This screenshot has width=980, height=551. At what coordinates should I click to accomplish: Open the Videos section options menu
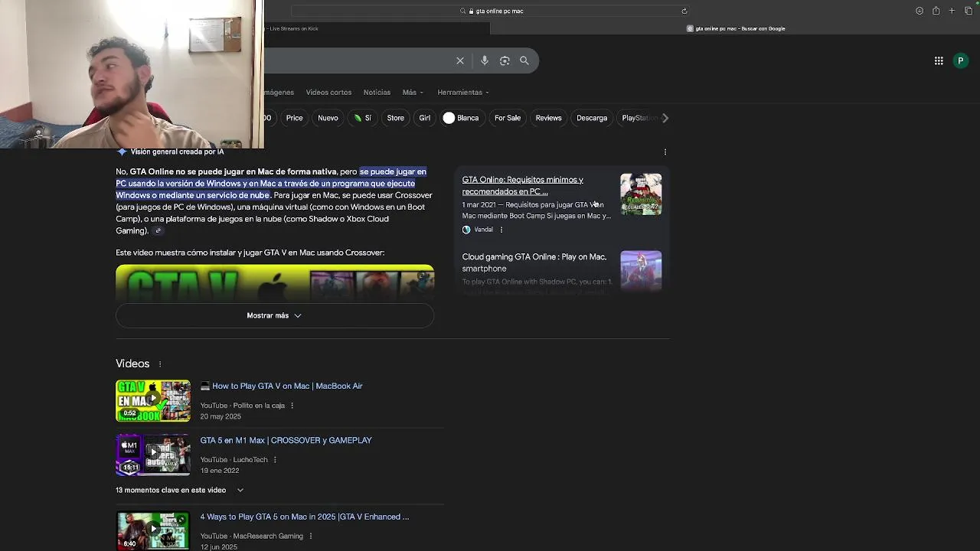click(160, 364)
